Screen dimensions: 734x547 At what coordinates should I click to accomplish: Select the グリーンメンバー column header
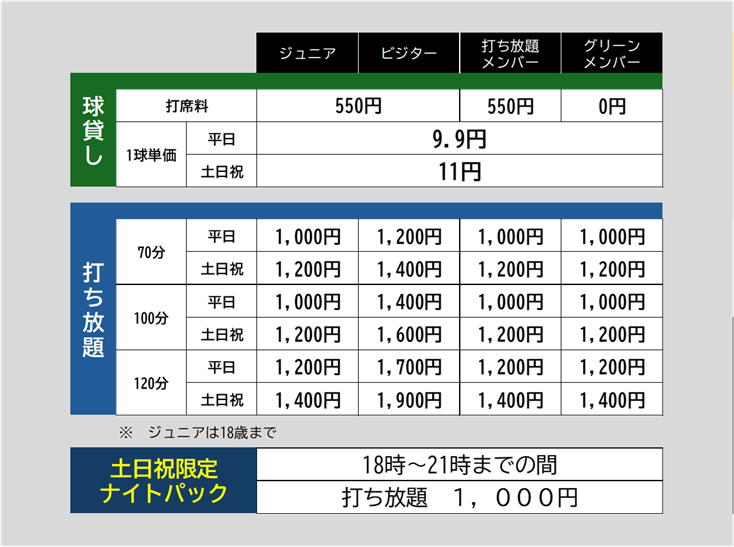(611, 54)
